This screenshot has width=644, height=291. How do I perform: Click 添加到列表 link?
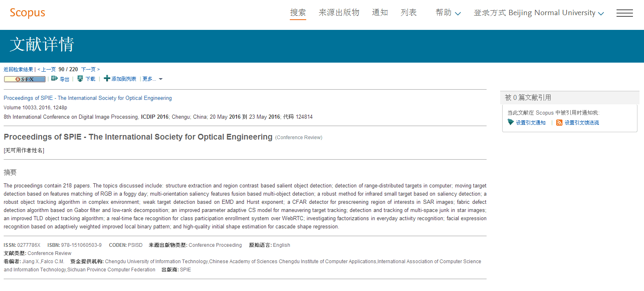pyautogui.click(x=124, y=79)
